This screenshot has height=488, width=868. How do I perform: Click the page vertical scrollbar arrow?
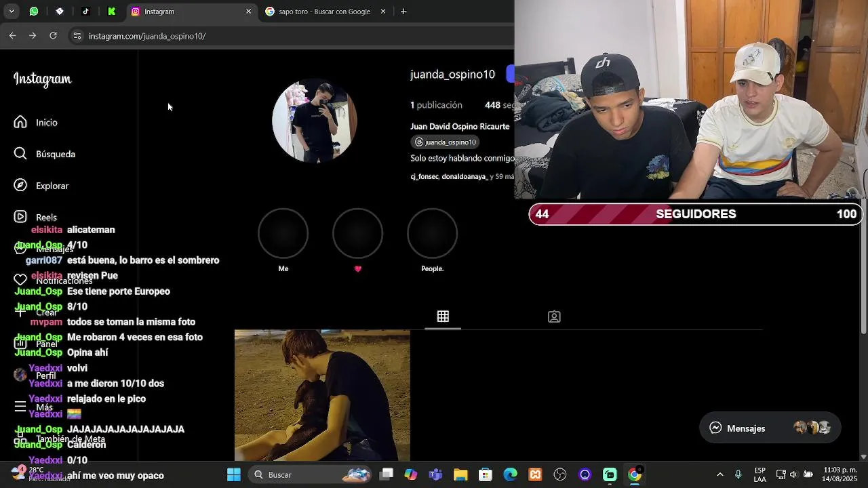pyautogui.click(x=863, y=457)
